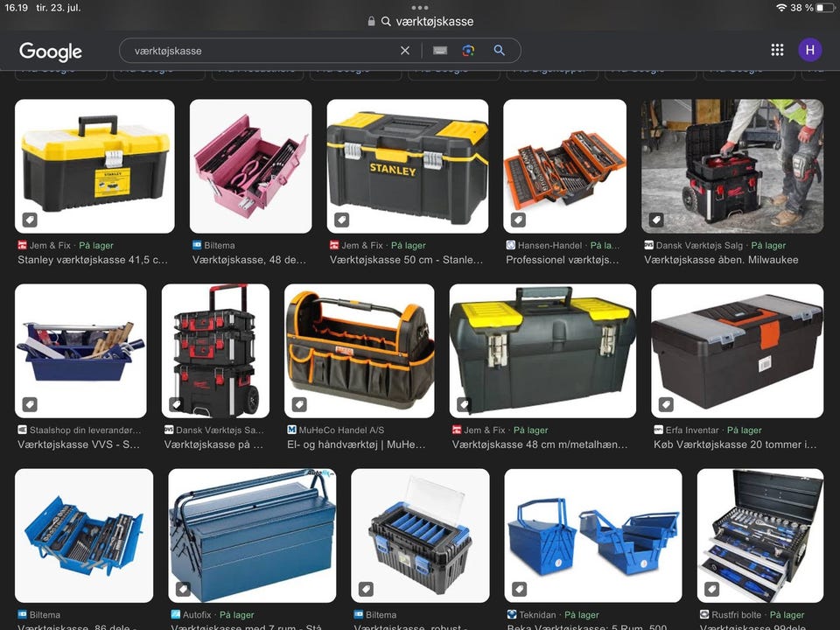Open link 'Værktøjskasse 48 cm m/metalhæn...'
840x630 pixels.
pos(540,444)
